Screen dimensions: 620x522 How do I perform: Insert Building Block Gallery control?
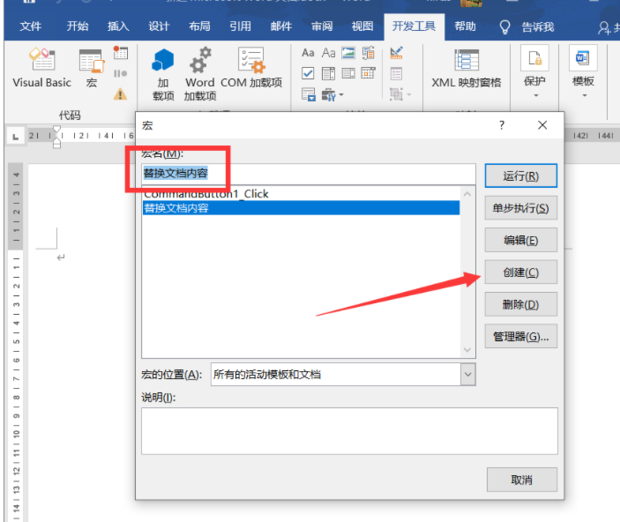pyautogui.click(x=368, y=53)
